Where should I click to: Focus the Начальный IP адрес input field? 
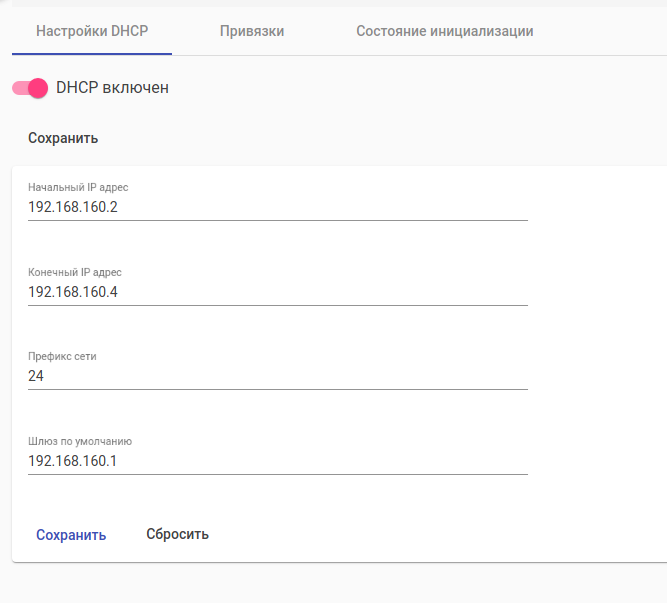coord(300,208)
